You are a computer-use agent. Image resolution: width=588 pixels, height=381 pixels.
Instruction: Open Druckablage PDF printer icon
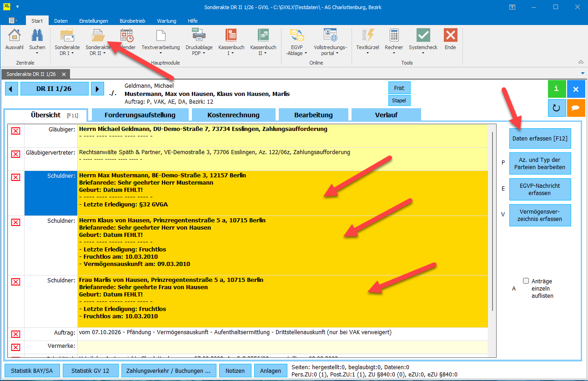tap(198, 35)
